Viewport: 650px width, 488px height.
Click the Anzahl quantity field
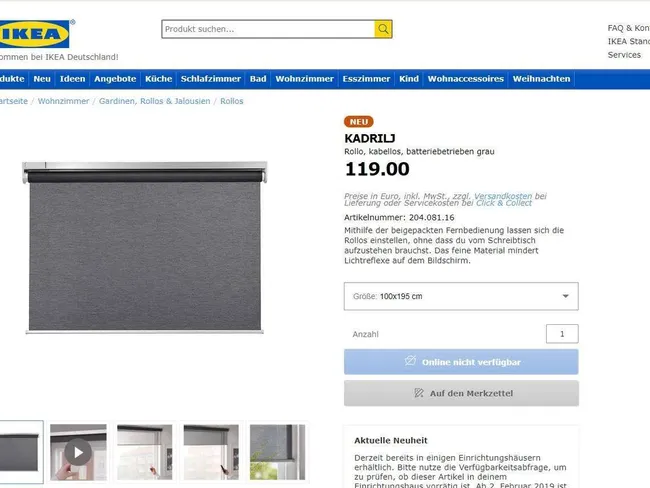tap(562, 334)
